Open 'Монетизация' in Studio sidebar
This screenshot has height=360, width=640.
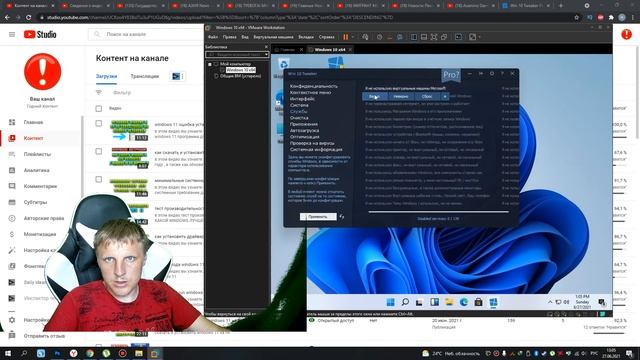(x=41, y=234)
